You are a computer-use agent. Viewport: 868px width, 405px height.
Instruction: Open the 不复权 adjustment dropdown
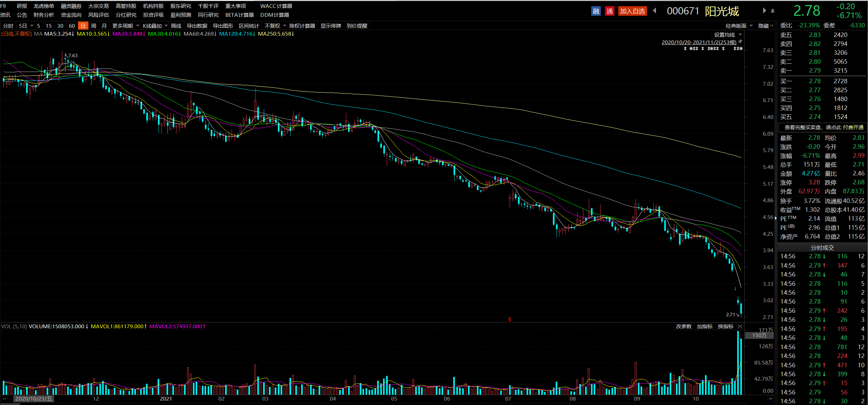click(275, 26)
